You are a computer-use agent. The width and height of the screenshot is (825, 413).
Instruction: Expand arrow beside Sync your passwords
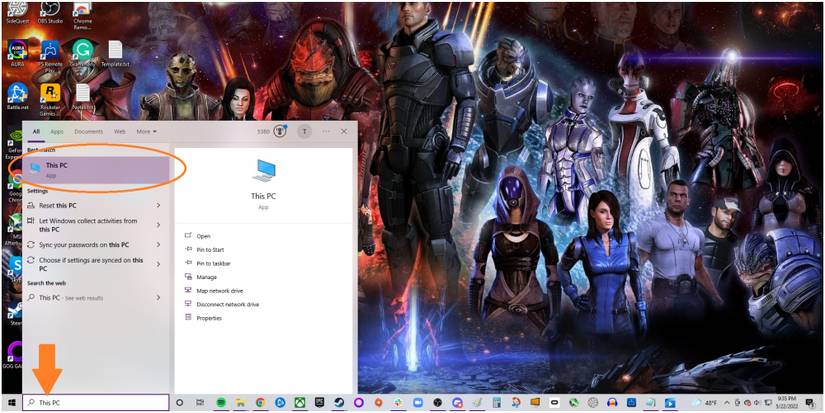coord(158,245)
